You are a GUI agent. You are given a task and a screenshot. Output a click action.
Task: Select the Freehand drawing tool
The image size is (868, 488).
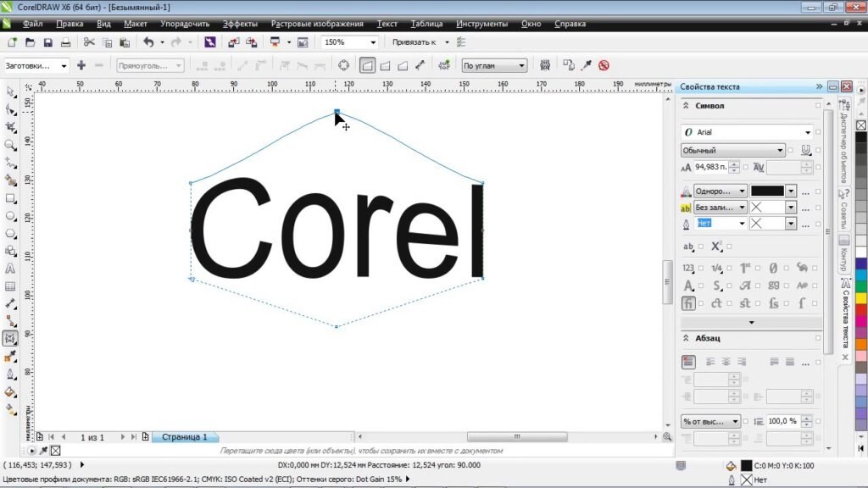tap(10, 163)
